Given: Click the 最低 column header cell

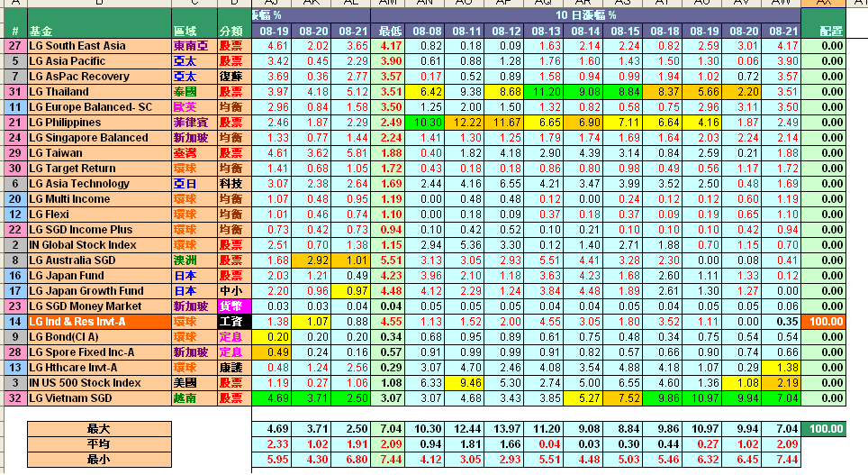Looking at the screenshot, I should 390,31.
